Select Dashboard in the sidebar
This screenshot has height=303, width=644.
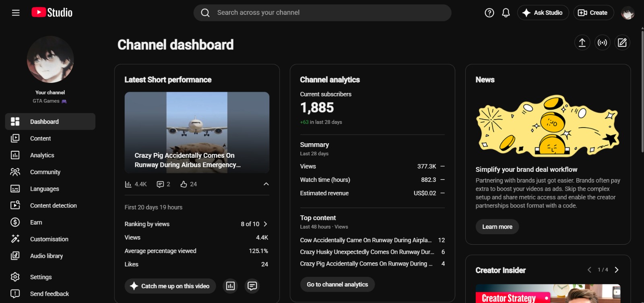coord(50,122)
